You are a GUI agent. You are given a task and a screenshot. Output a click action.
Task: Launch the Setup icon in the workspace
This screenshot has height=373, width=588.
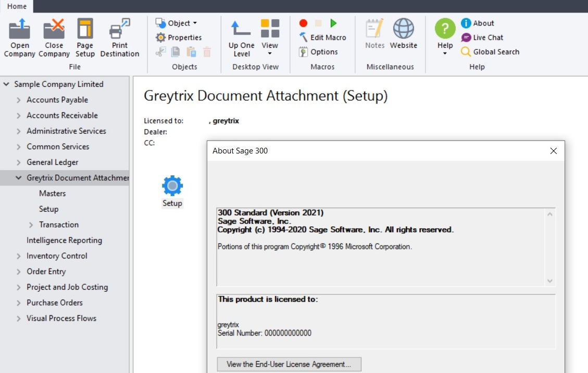[x=172, y=186]
